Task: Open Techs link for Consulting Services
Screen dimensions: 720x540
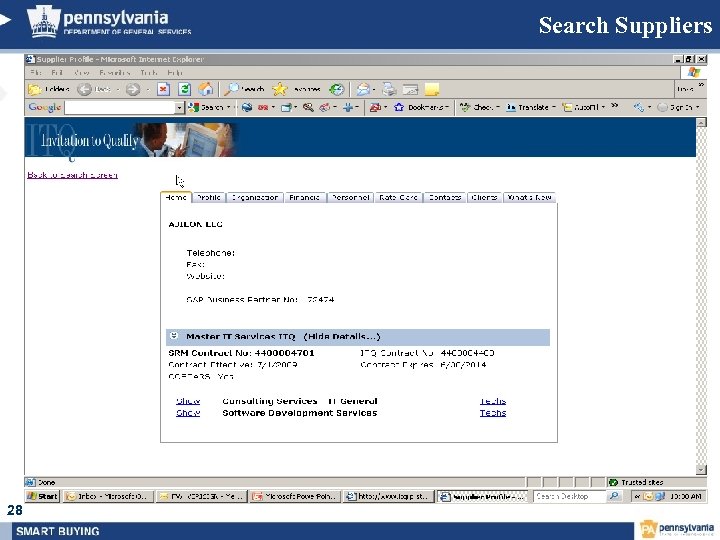Action: tap(493, 401)
